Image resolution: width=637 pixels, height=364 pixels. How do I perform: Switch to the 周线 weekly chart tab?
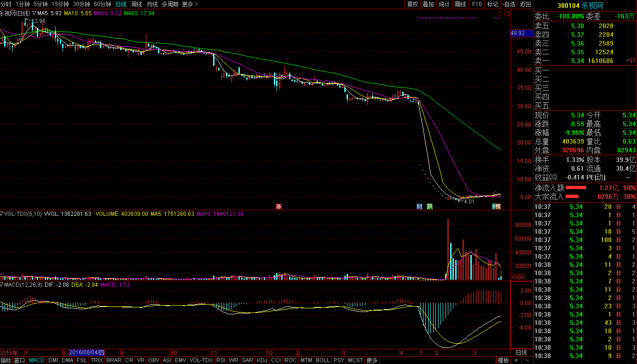coord(137,4)
